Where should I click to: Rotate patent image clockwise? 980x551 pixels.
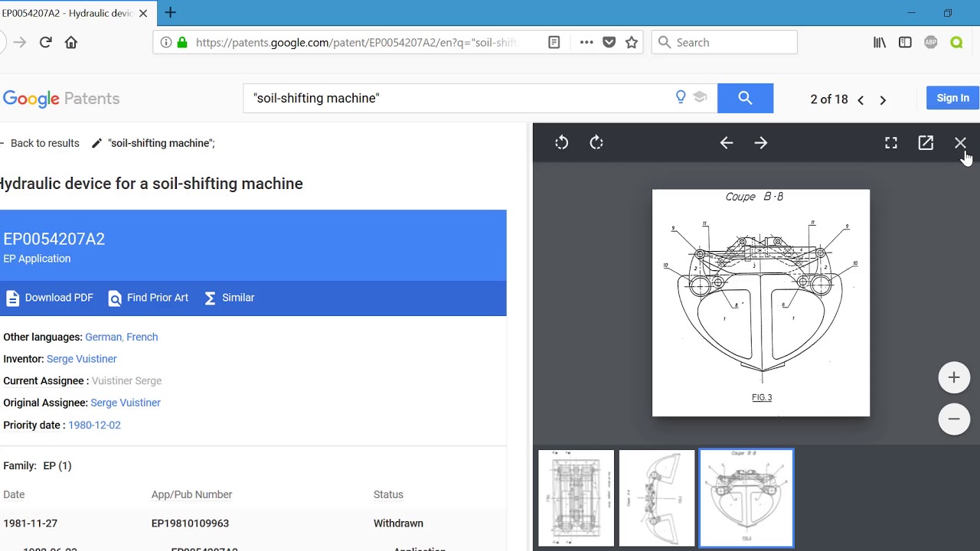tap(596, 142)
